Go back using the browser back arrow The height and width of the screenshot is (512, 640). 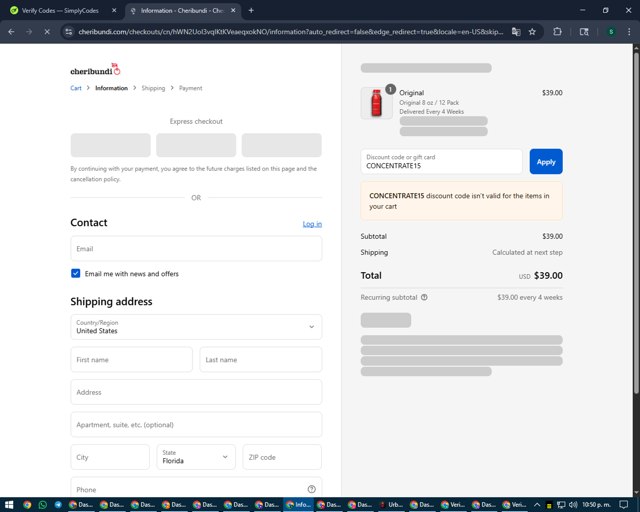[x=11, y=31]
